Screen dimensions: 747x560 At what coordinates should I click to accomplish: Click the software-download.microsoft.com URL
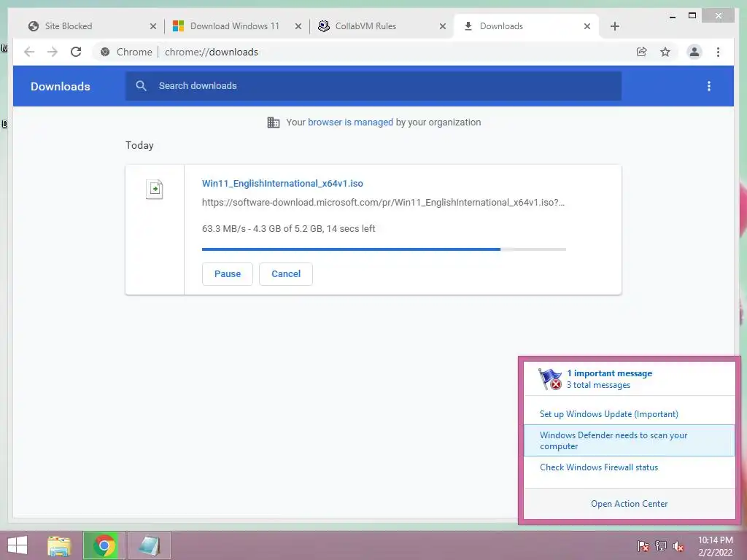click(383, 203)
